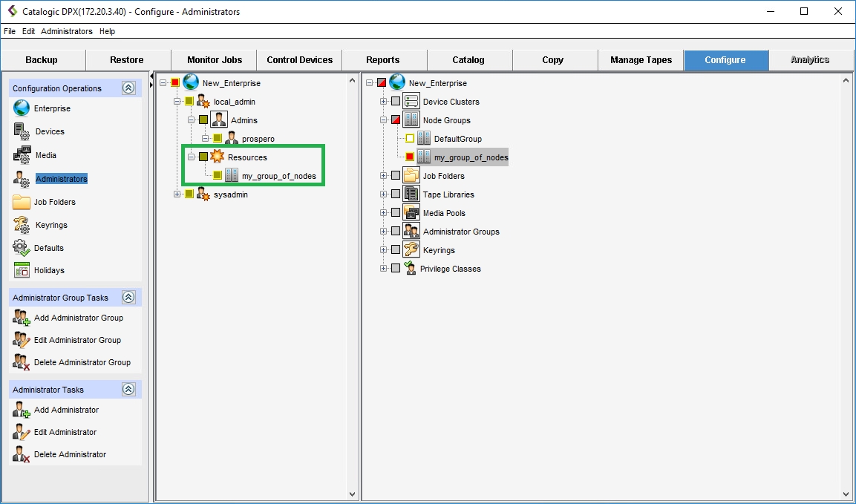
Task: Open the Administrators menu
Action: [67, 31]
